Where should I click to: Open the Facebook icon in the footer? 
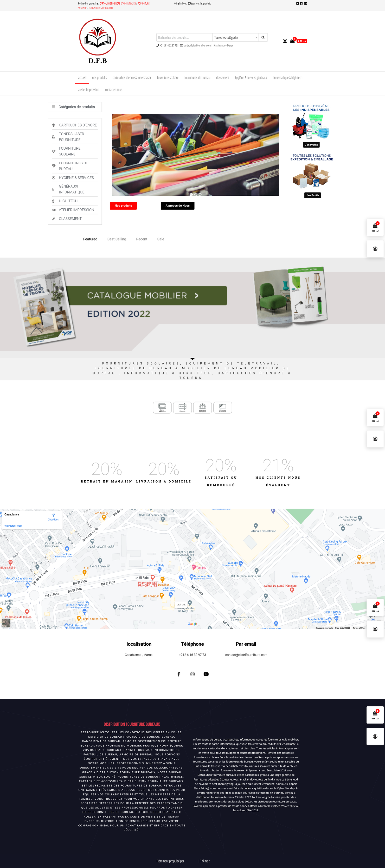pyautogui.click(x=179, y=674)
